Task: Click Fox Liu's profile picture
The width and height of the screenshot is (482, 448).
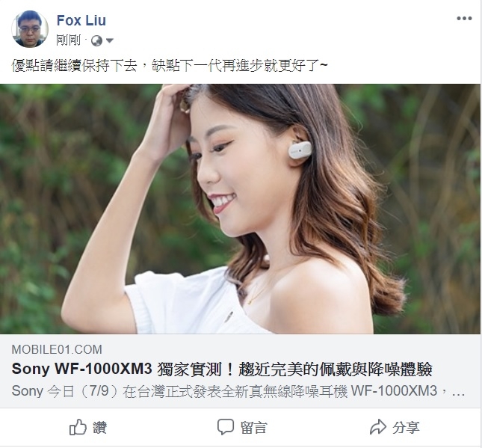Action: 30,29
